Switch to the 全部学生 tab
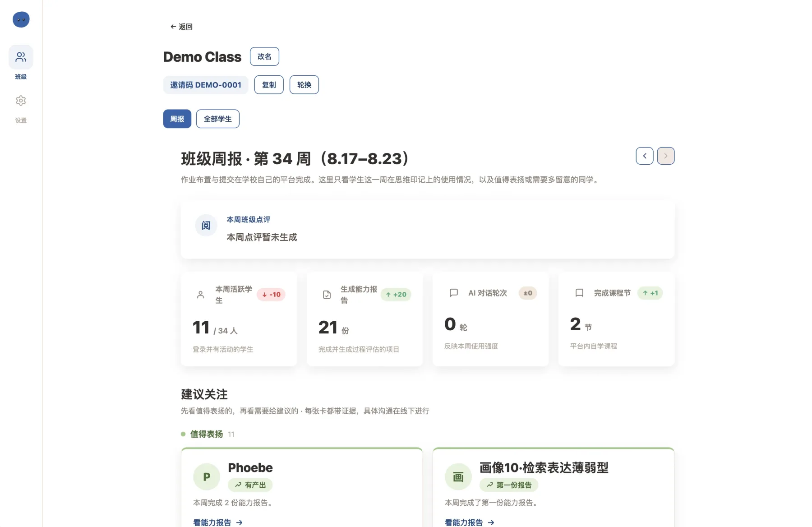 217,119
